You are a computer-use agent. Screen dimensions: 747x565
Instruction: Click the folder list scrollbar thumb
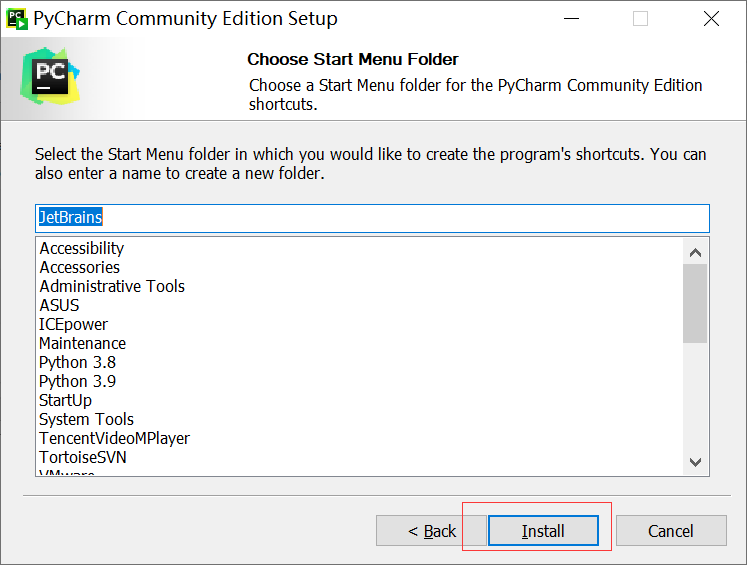click(695, 303)
